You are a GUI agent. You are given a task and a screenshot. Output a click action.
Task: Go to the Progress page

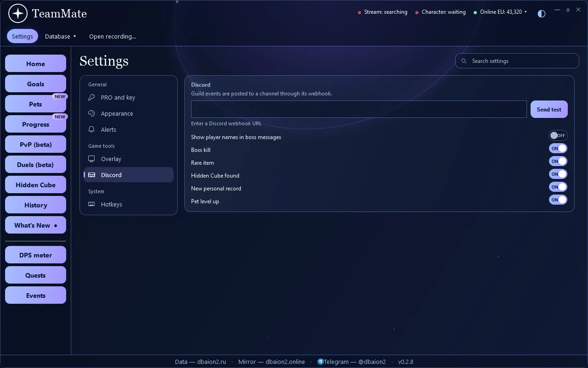click(35, 124)
